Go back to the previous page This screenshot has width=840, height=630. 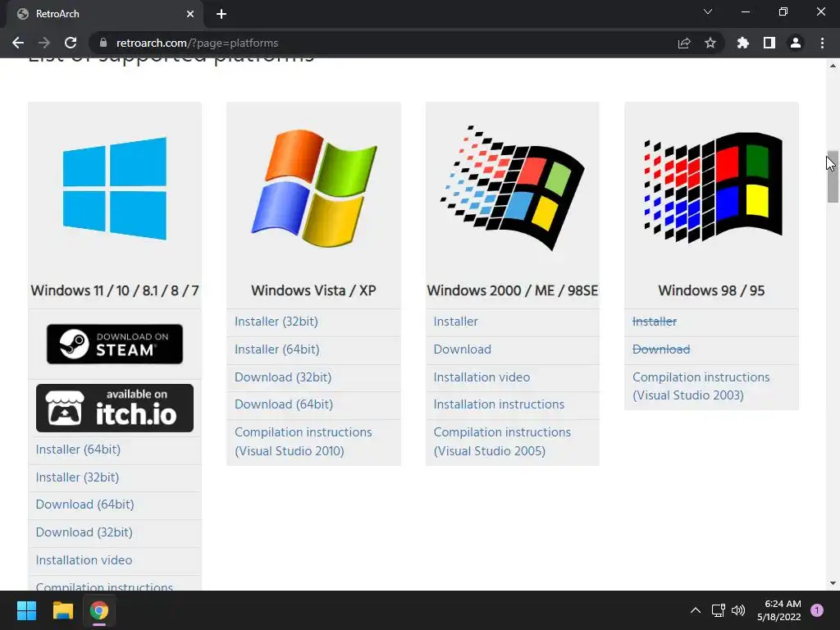coord(18,43)
